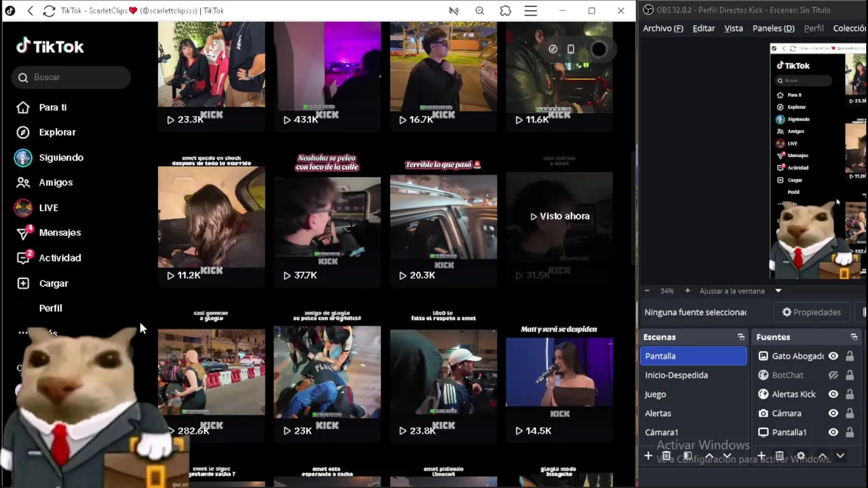Open the extensions puzzle icon
Viewport: 868px width, 488px height.
(505, 11)
